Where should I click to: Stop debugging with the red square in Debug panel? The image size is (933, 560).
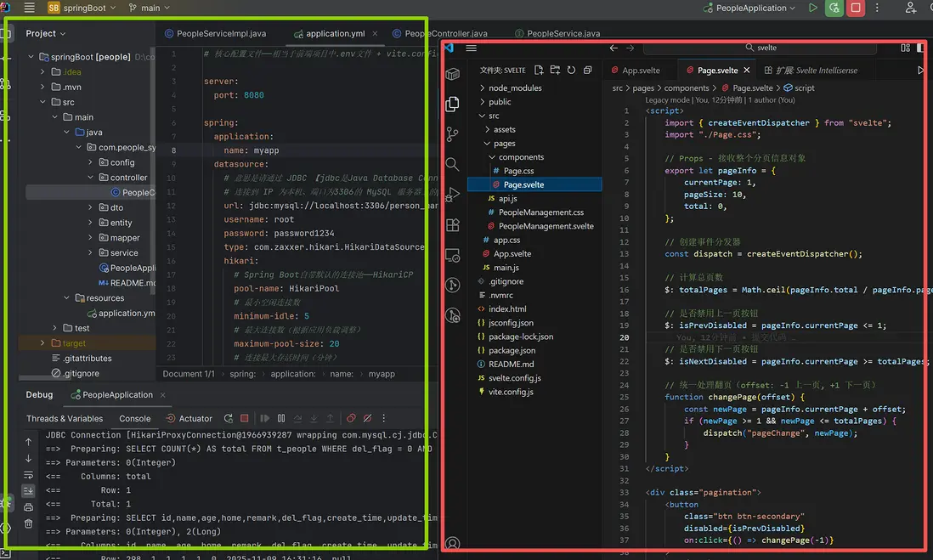pos(245,418)
